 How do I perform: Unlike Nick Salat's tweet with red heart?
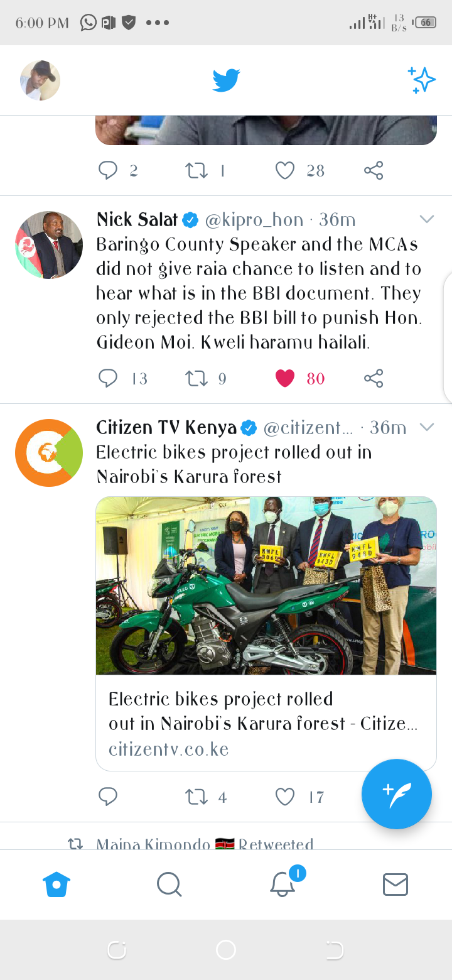pos(285,378)
